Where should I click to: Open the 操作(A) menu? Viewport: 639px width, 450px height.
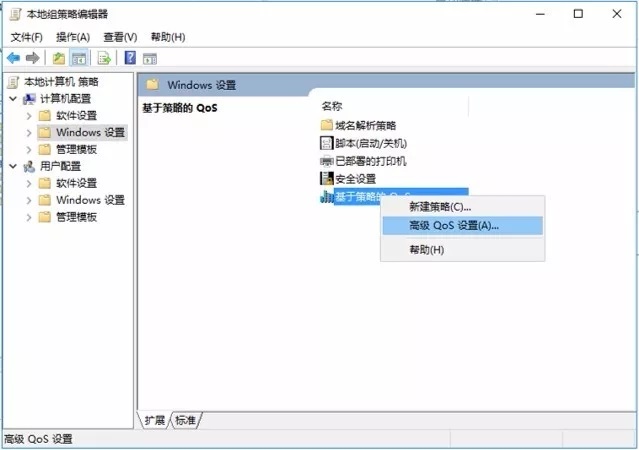[x=73, y=37]
